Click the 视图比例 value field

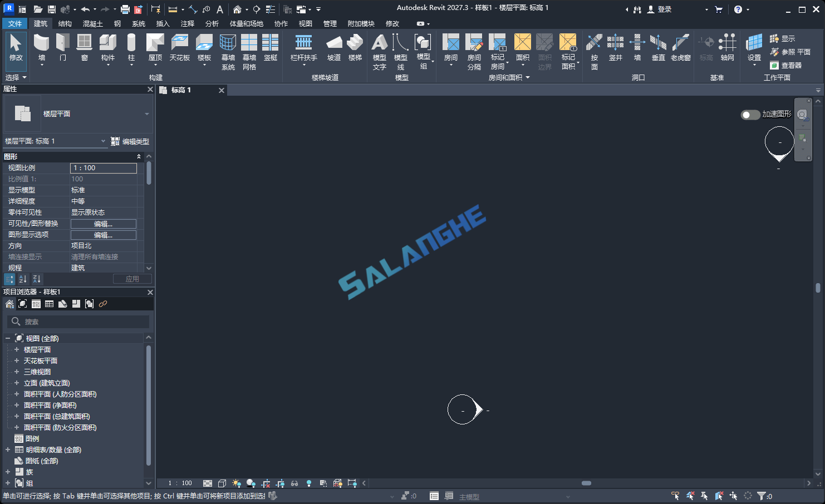(x=104, y=168)
